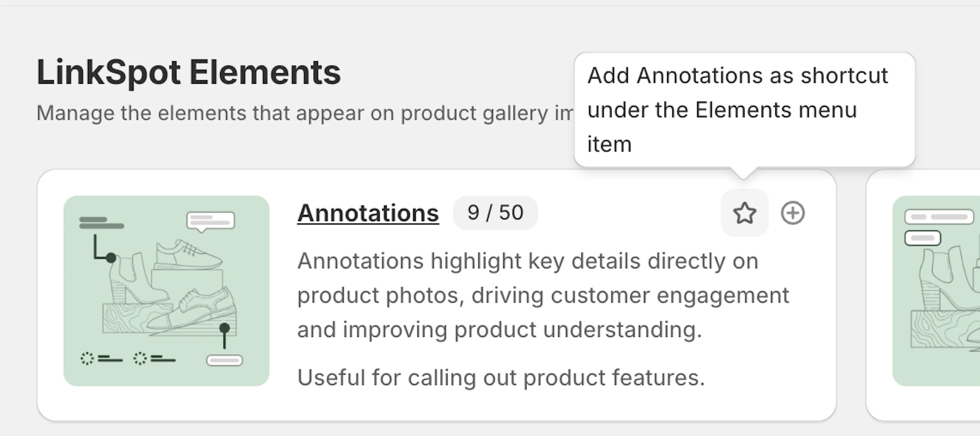Open the Annotations illustration thumbnail
The height and width of the screenshot is (436, 980).
point(166,291)
